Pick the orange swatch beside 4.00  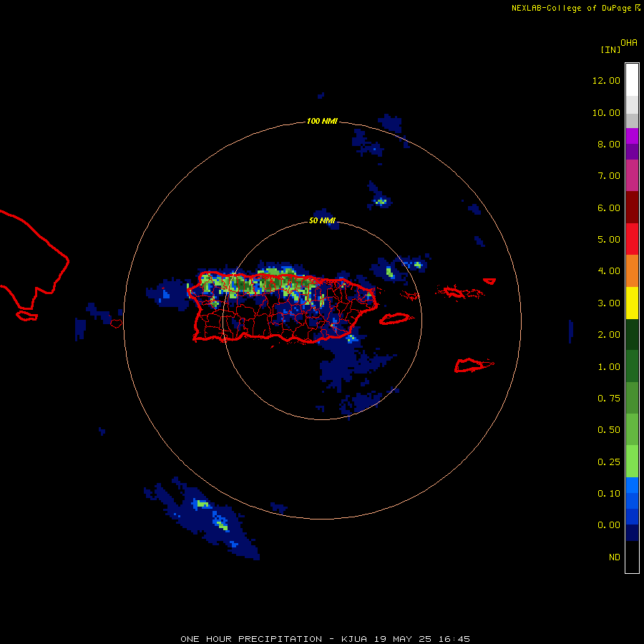pyautogui.click(x=632, y=270)
